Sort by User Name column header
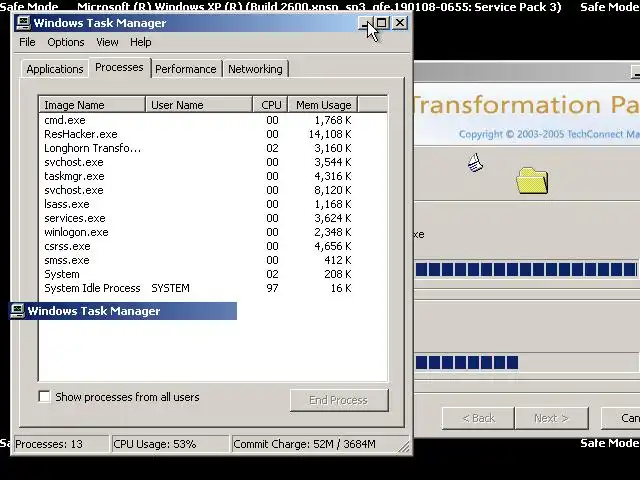Viewport: 640px width, 480px height. coord(199,105)
